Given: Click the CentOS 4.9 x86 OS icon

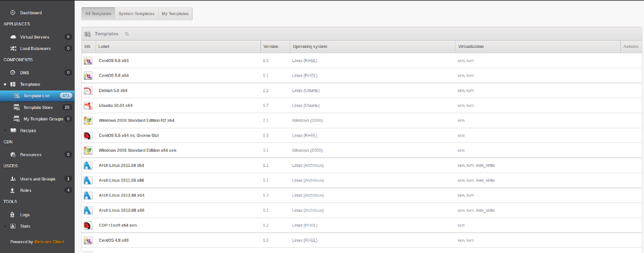Looking at the screenshot, I should [x=88, y=240].
